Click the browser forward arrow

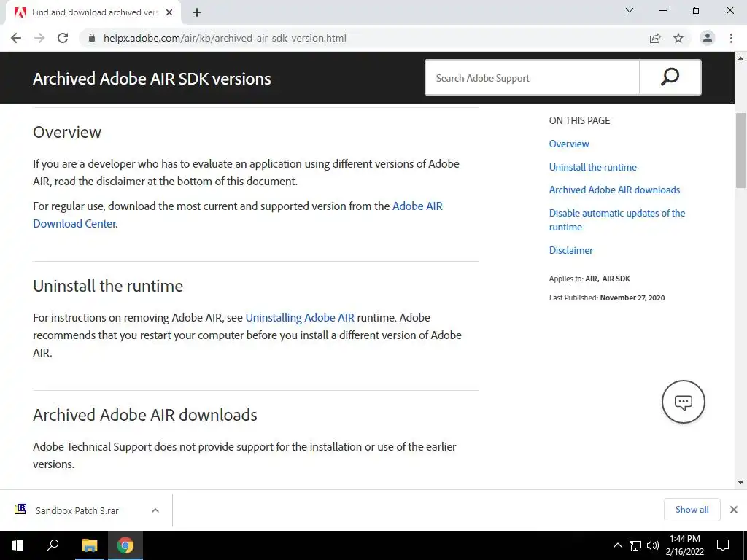[39, 38]
